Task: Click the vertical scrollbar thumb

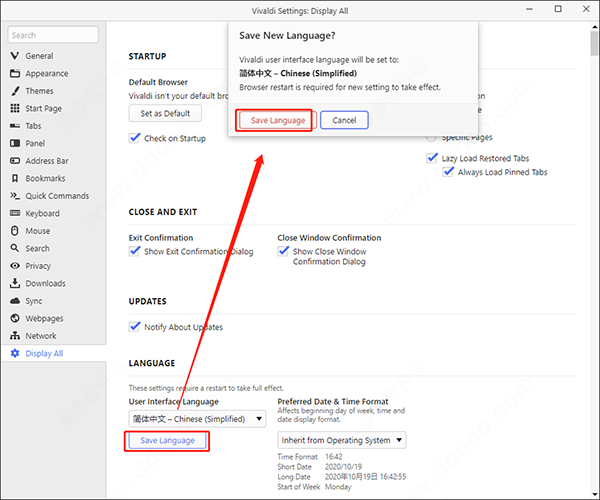Action: click(594, 44)
